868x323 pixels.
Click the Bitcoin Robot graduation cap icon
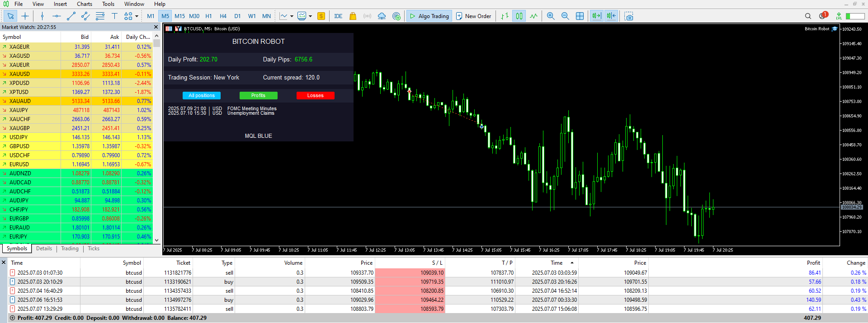(835, 29)
